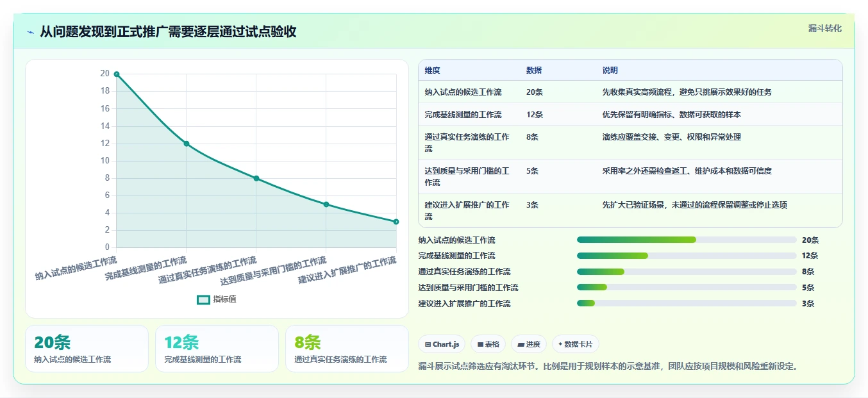Click the 20条 value in the table

(x=534, y=92)
